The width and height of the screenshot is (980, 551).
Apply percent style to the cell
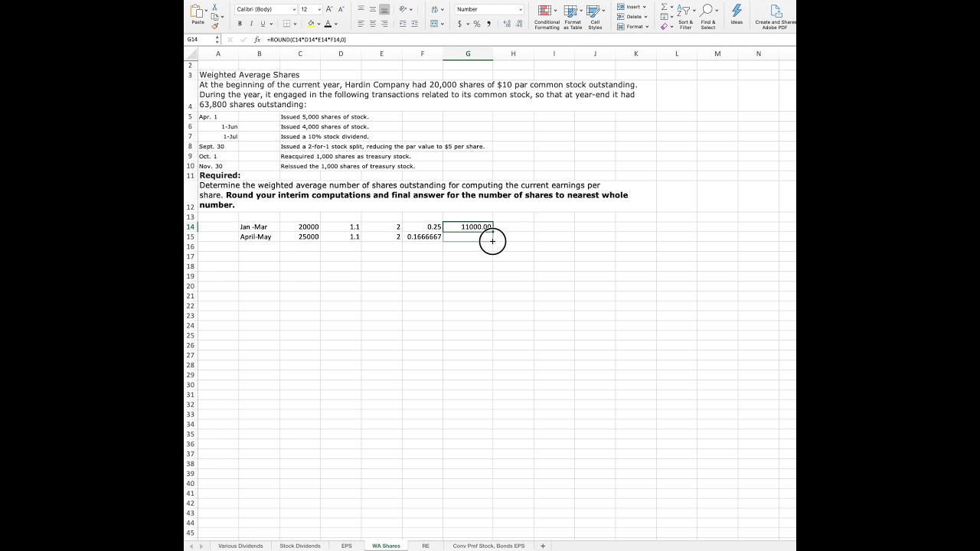pos(476,24)
